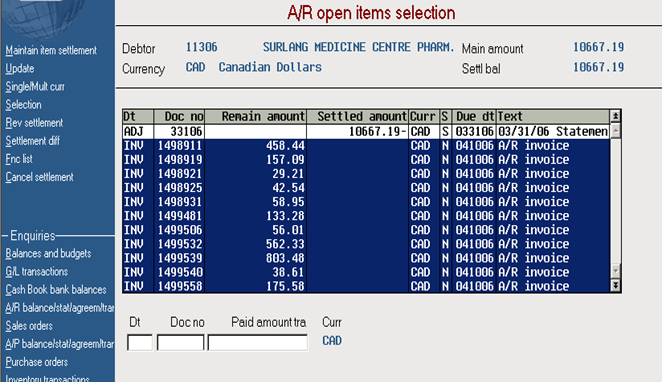This screenshot has height=382, width=662.
Task: Open Settlement diff link
Action: [32, 141]
